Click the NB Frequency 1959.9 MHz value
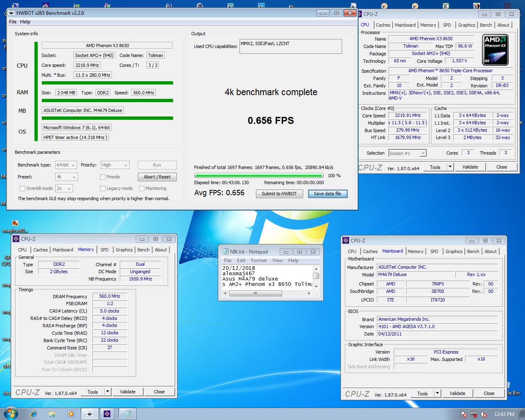The image size is (525, 420). tap(140, 279)
